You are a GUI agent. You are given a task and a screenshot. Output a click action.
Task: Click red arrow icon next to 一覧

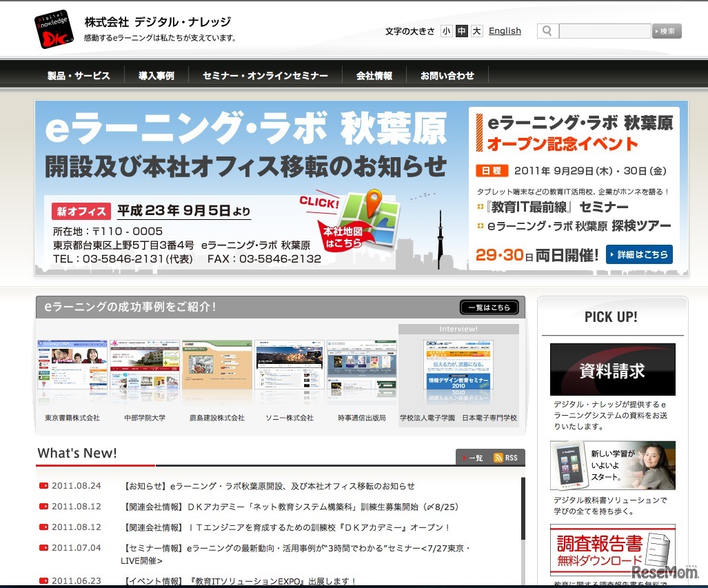pos(464,458)
